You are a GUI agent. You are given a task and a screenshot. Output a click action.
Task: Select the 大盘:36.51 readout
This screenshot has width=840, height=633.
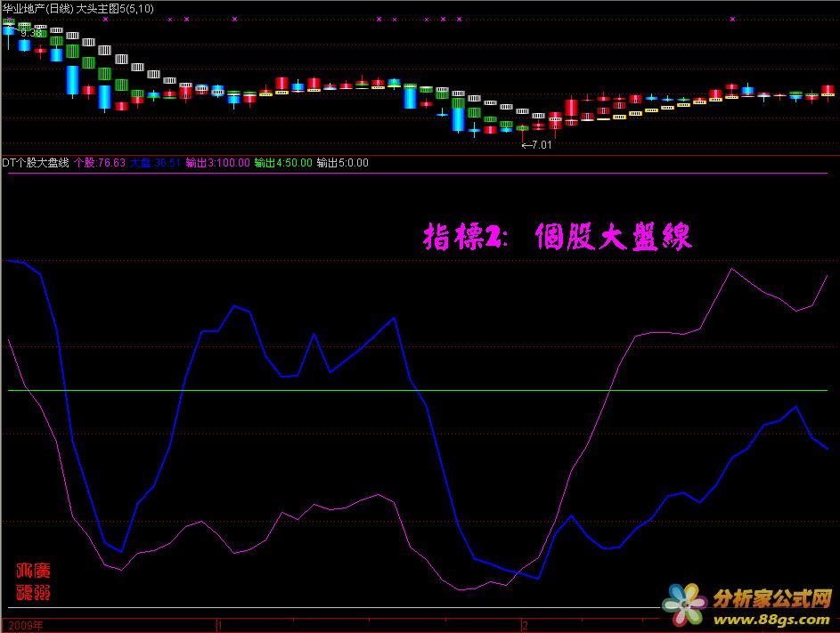tap(155, 163)
